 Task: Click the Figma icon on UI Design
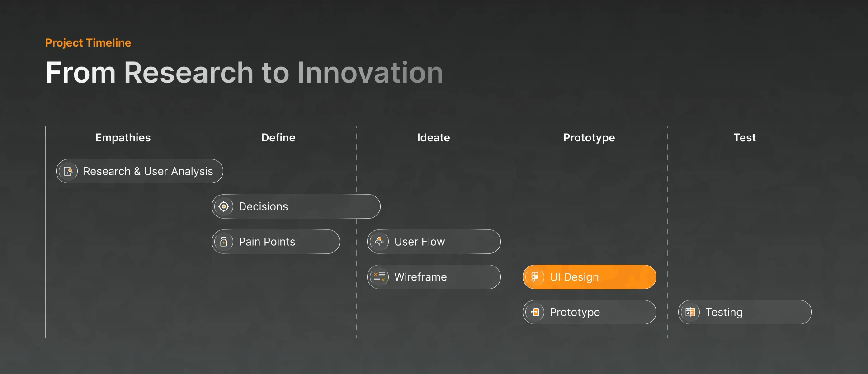[x=535, y=277]
